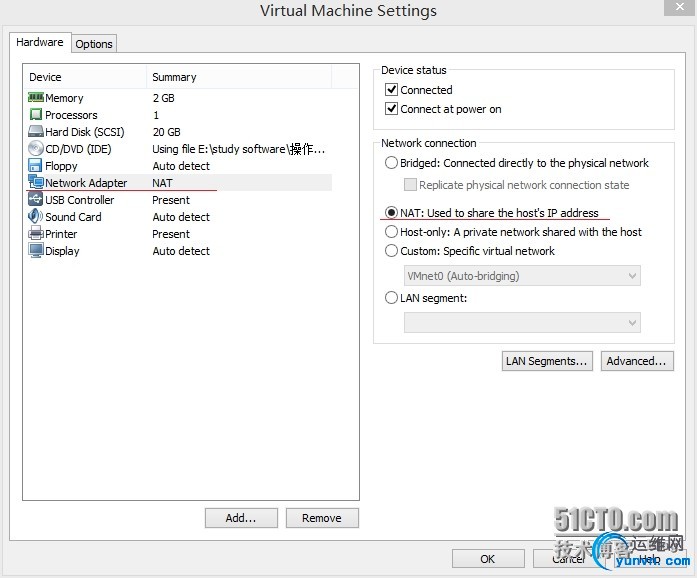Choose Host-only private network option
Image resolution: width=697 pixels, height=578 pixels.
391,232
